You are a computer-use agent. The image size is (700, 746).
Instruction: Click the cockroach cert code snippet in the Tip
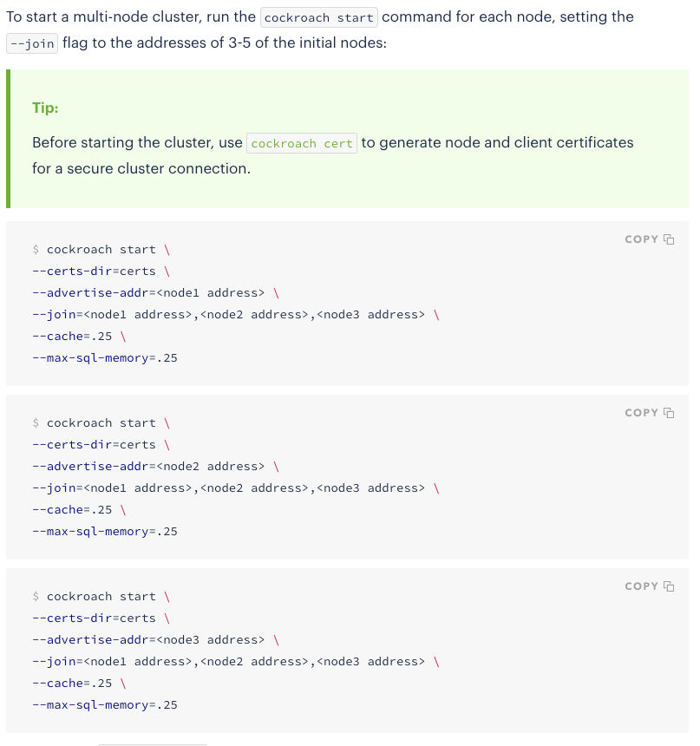tap(301, 143)
